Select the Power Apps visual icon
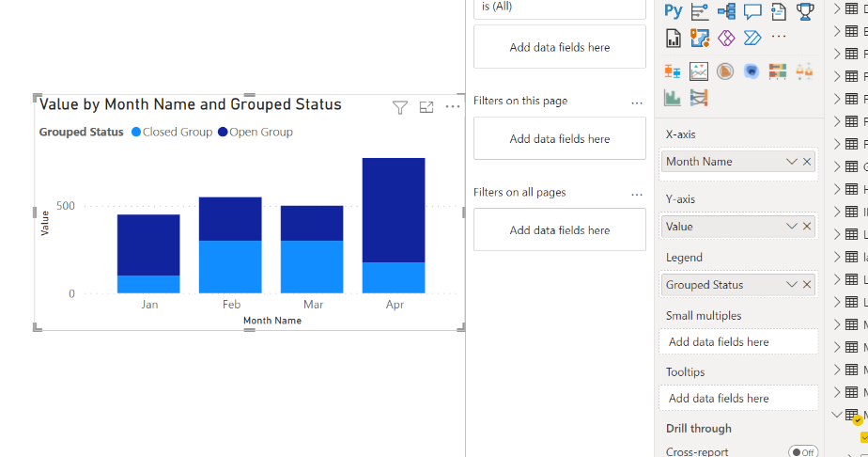The width and height of the screenshot is (868, 457). [x=726, y=38]
